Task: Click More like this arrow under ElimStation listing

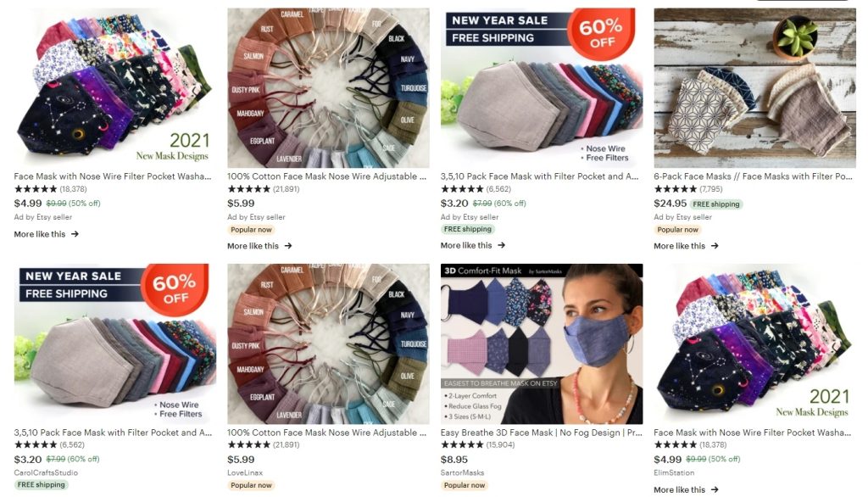Action: coord(715,490)
